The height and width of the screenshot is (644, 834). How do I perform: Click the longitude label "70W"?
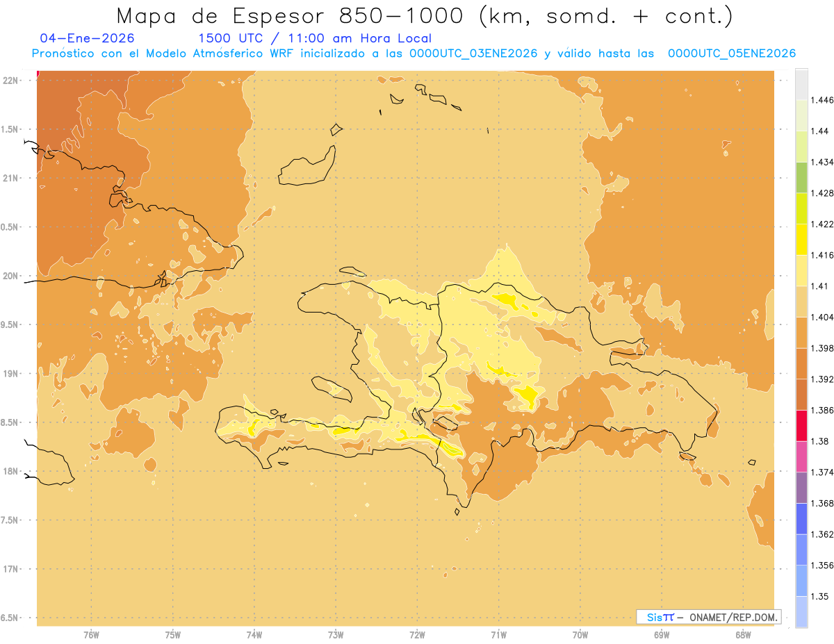point(580,635)
